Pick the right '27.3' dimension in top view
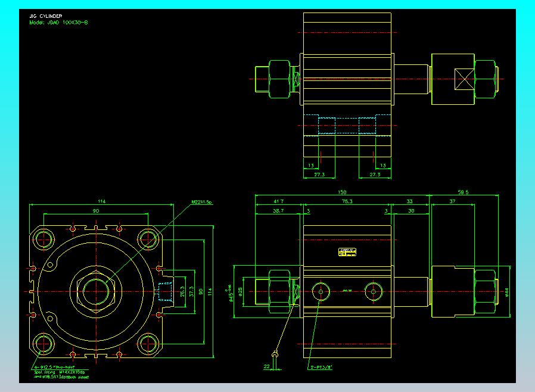535x392 pixels. pos(375,175)
